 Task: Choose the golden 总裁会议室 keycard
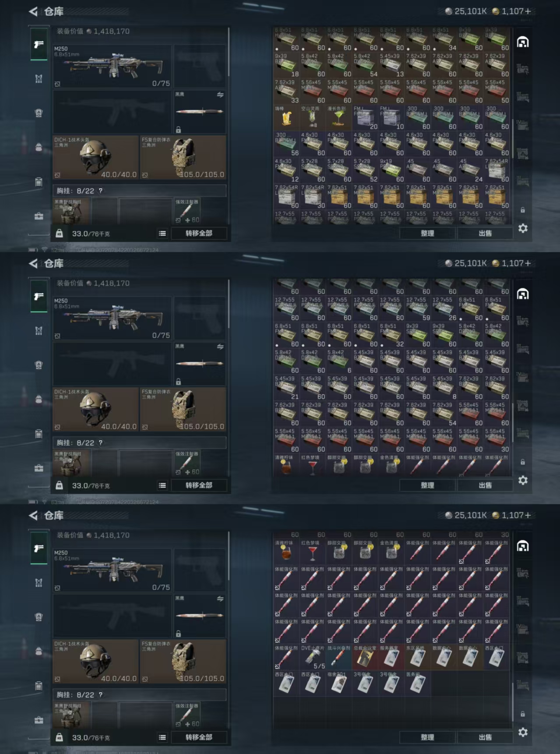click(365, 658)
